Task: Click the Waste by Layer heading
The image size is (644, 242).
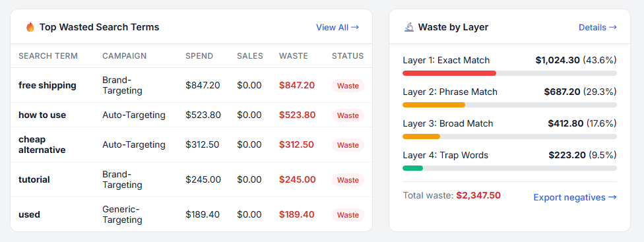Action: pyautogui.click(x=453, y=28)
